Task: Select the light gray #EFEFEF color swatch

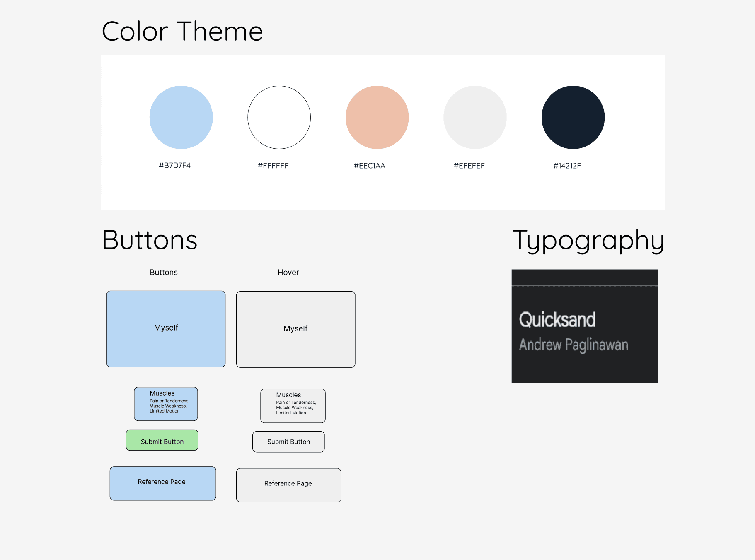Action: pyautogui.click(x=475, y=117)
